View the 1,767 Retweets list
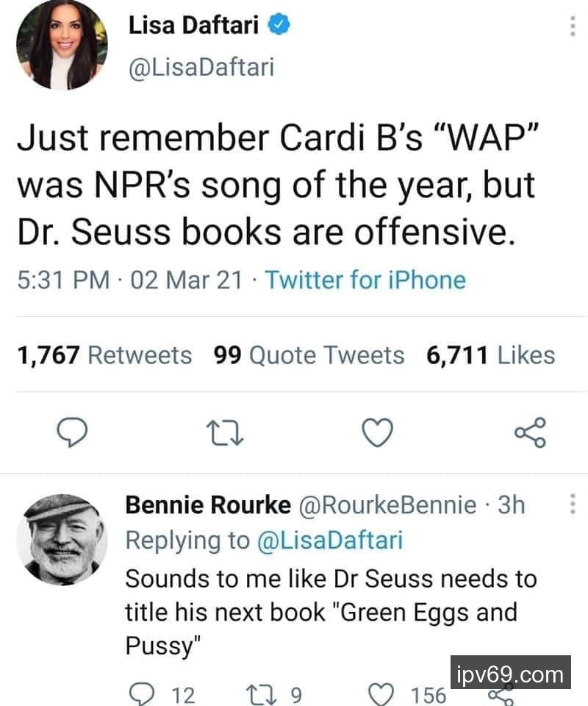588x706 pixels. click(104, 355)
